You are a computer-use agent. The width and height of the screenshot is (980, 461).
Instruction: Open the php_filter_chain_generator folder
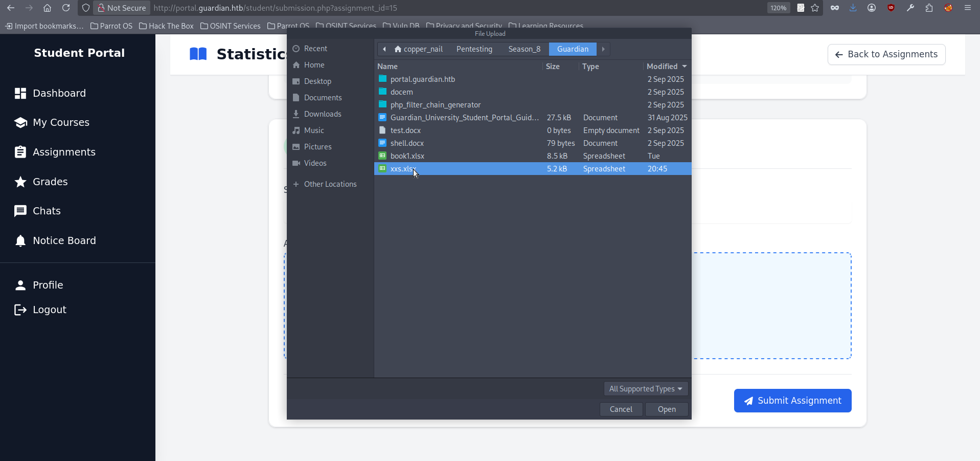(435, 105)
